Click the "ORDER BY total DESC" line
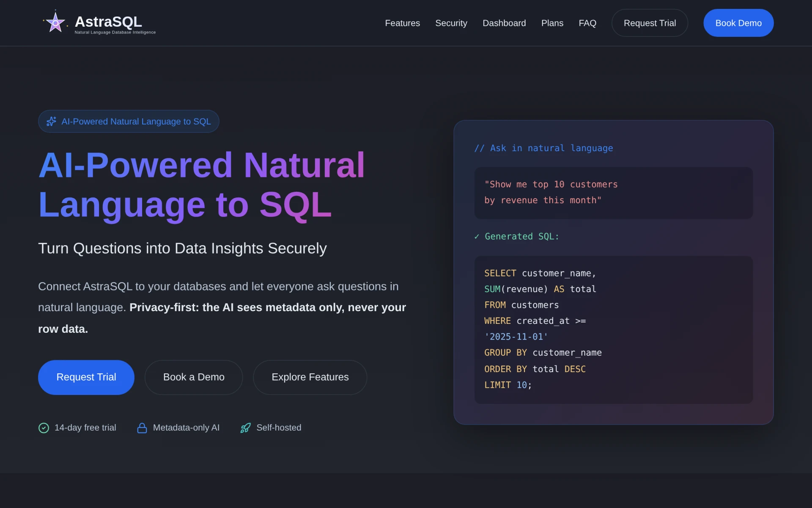 point(535,369)
